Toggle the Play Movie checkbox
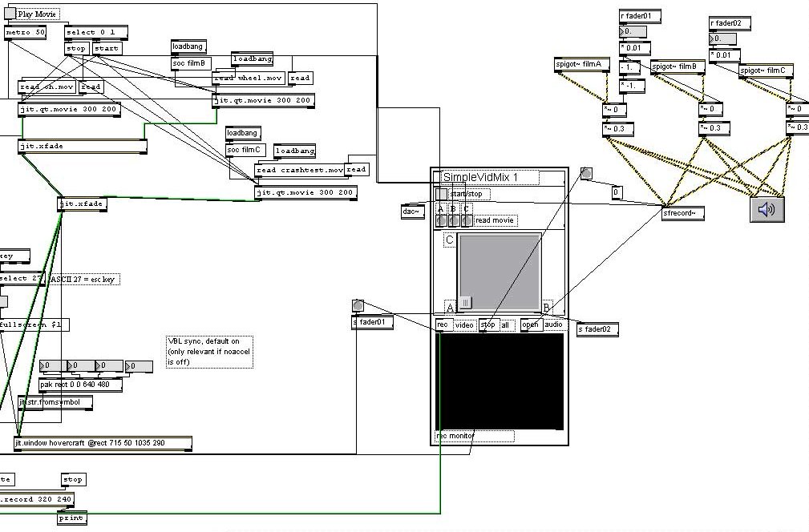Screen dimensions: 809x532 [x=10, y=14]
